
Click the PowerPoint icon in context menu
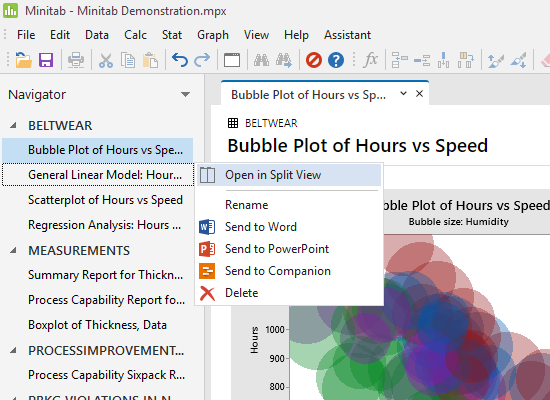[207, 249]
